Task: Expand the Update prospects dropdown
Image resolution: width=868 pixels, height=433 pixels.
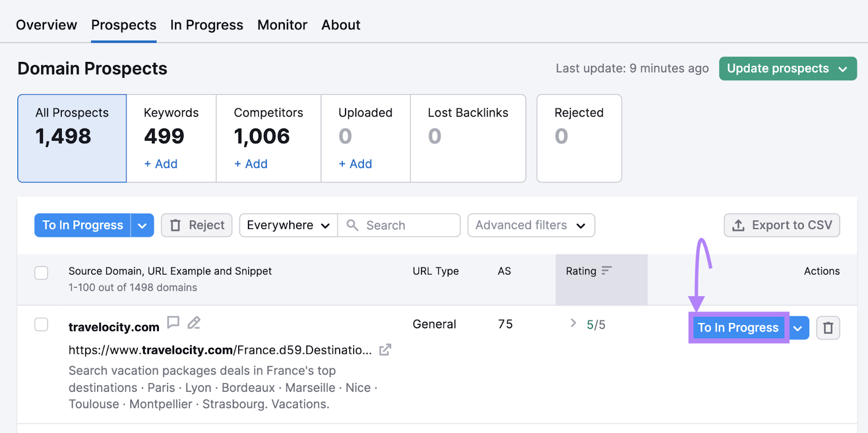Action: pyautogui.click(x=843, y=69)
